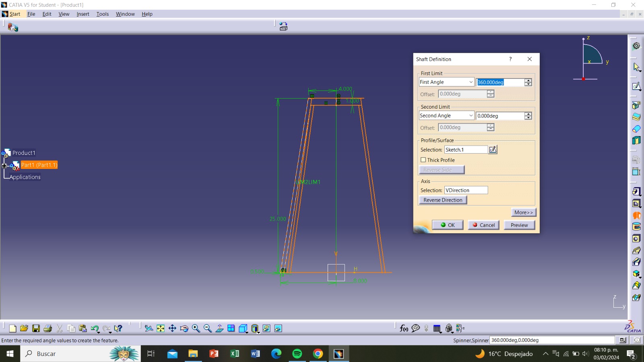Click the Profile Selection field showing Sketch.1
Screen dimensions: 644x362
(466, 150)
